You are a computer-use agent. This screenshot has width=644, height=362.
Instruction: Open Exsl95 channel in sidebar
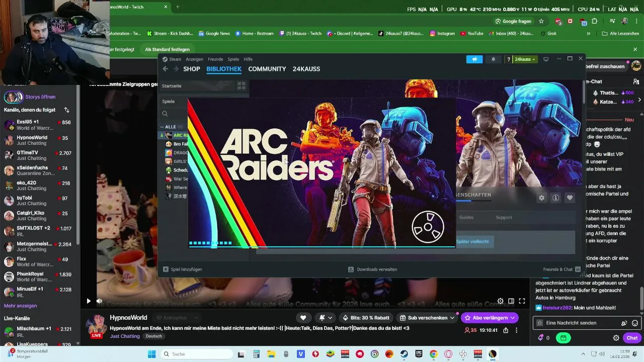[38, 125]
